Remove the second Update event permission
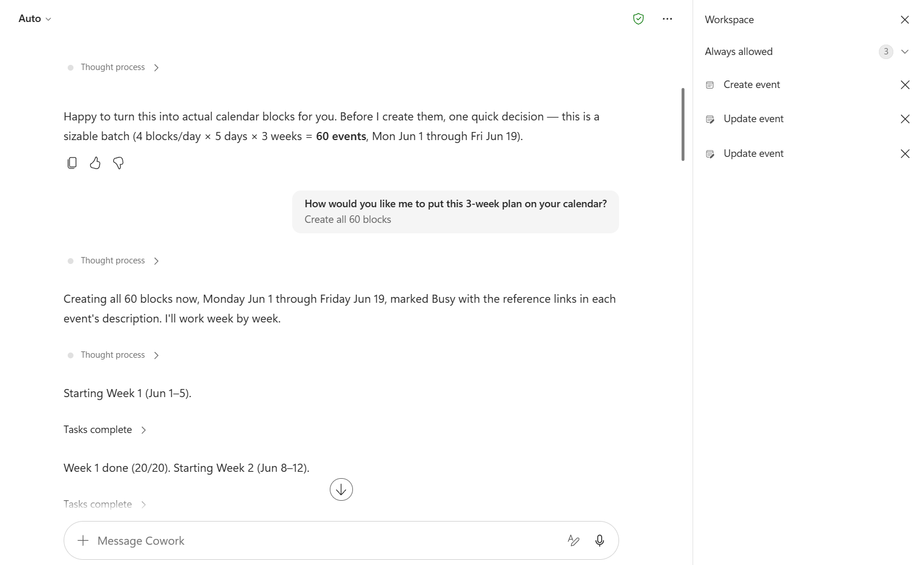The width and height of the screenshot is (924, 565). 905,154
